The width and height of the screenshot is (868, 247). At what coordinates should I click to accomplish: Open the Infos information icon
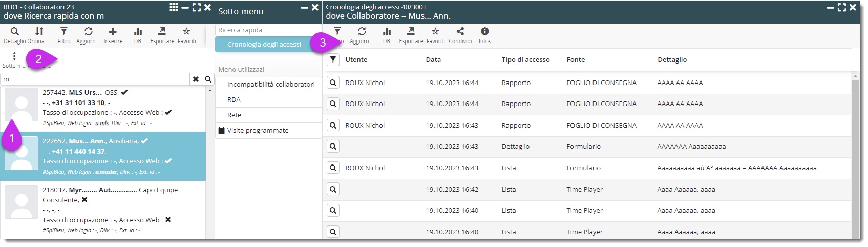484,32
